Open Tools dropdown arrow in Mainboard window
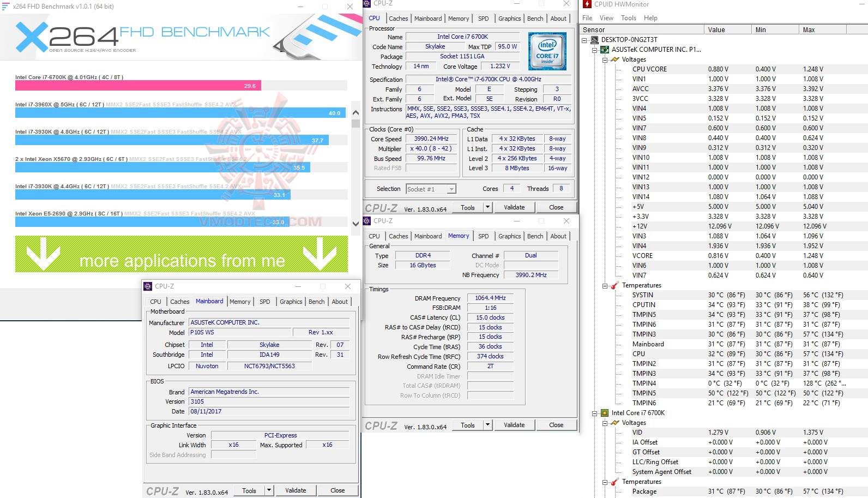Image resolution: width=868 pixels, height=498 pixels. pyautogui.click(x=269, y=490)
